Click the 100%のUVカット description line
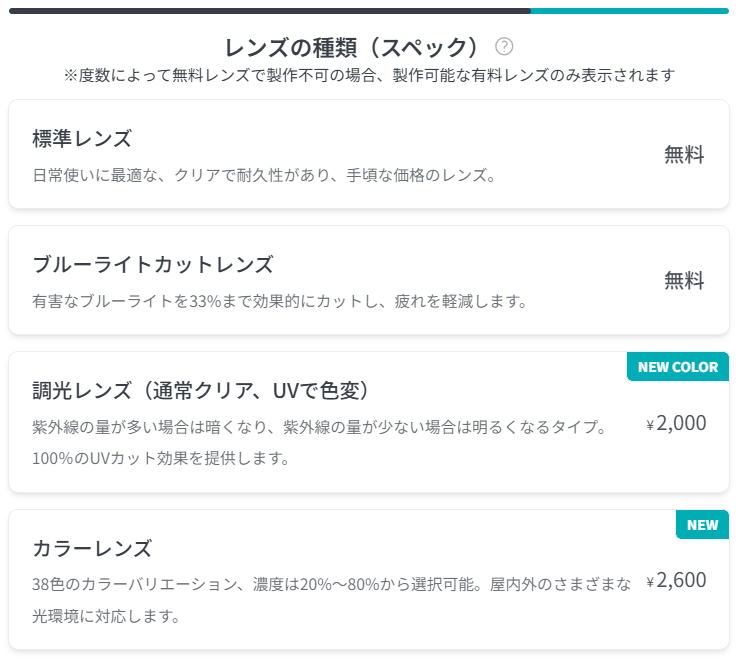Viewport: 743px width, 665px height. point(161,458)
